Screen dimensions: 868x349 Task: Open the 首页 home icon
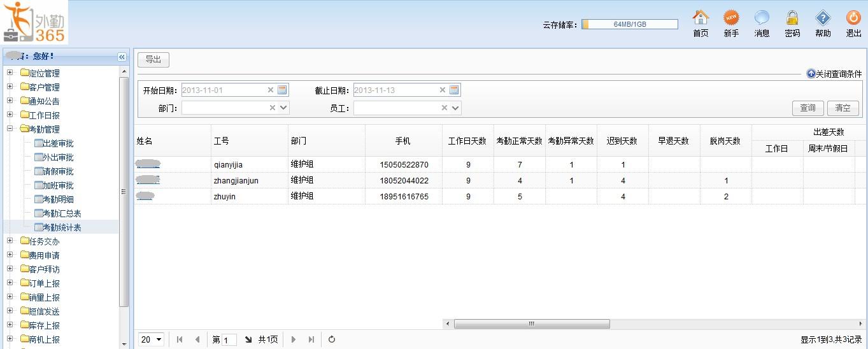[x=701, y=18]
